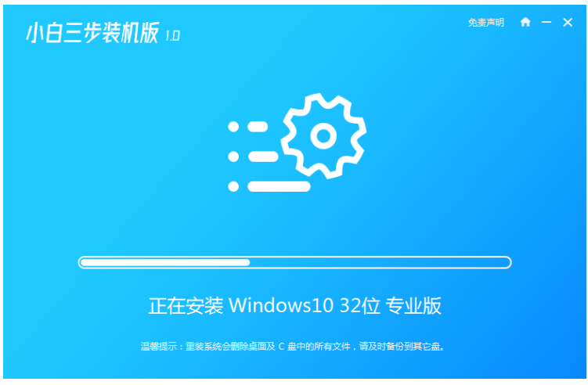Click the Windows10 word in status
588x385 pixels.
(281, 306)
